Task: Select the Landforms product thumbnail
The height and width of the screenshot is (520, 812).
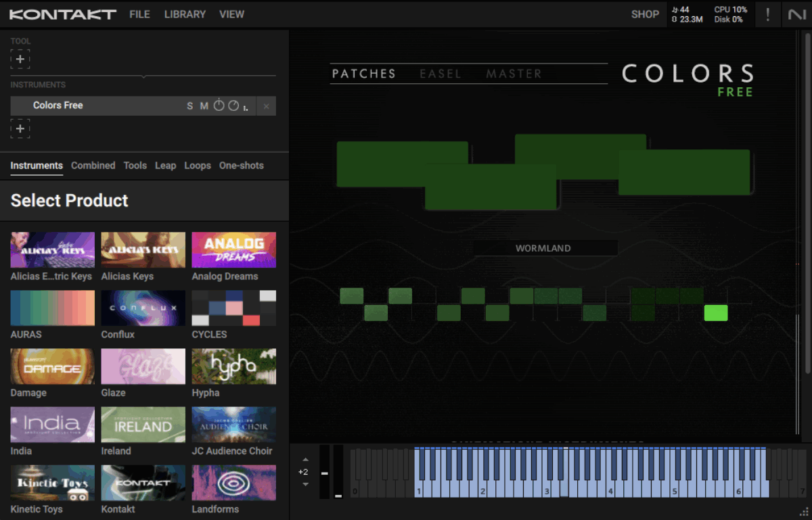Action: click(233, 483)
